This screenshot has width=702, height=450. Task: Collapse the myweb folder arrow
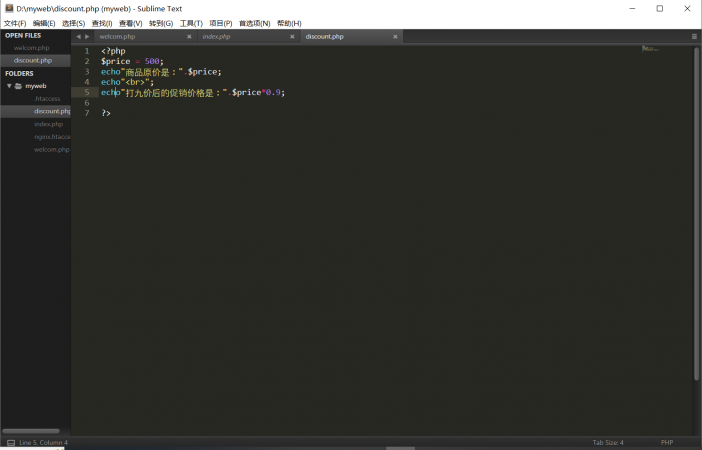(x=9, y=86)
